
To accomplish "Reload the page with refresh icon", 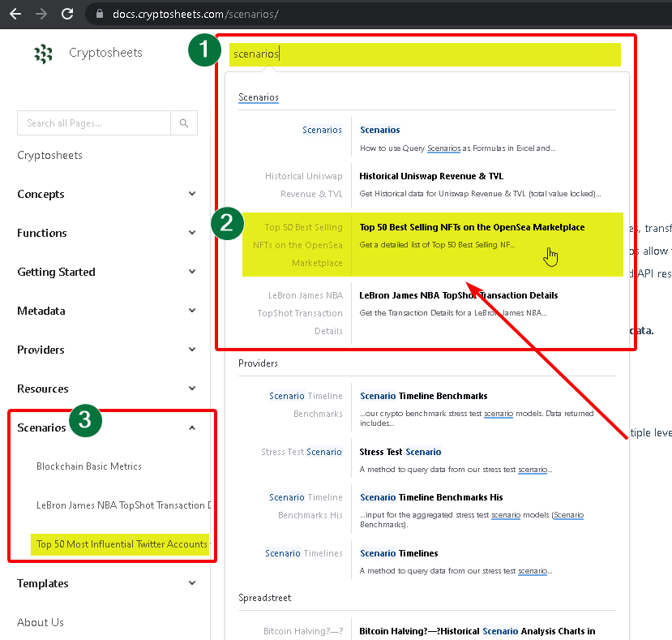I will tap(68, 14).
